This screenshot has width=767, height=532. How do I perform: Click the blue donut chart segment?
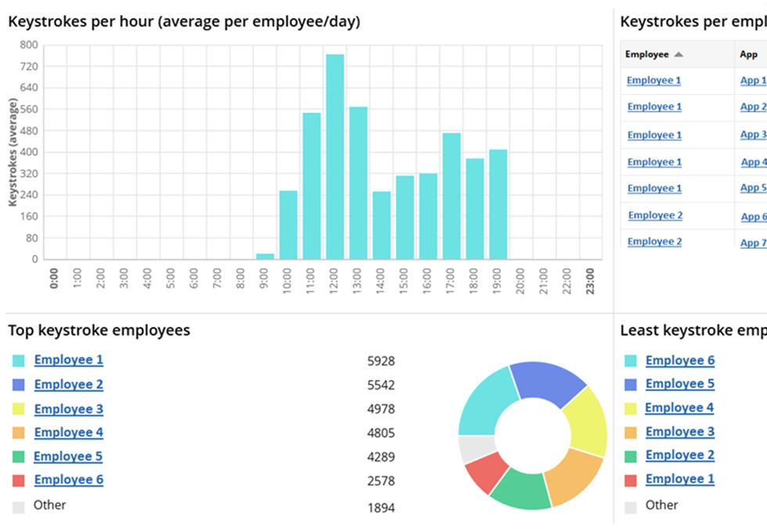(549, 383)
